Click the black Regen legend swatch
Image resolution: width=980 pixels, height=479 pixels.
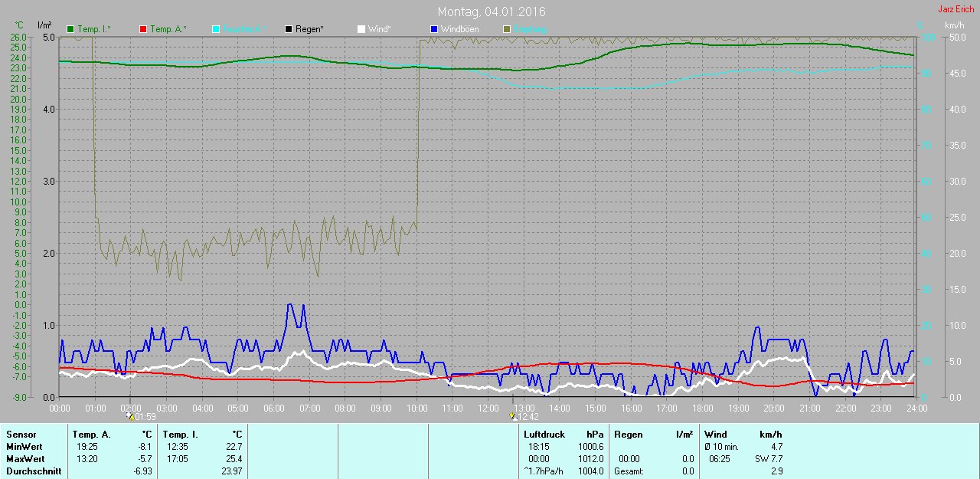[x=288, y=29]
